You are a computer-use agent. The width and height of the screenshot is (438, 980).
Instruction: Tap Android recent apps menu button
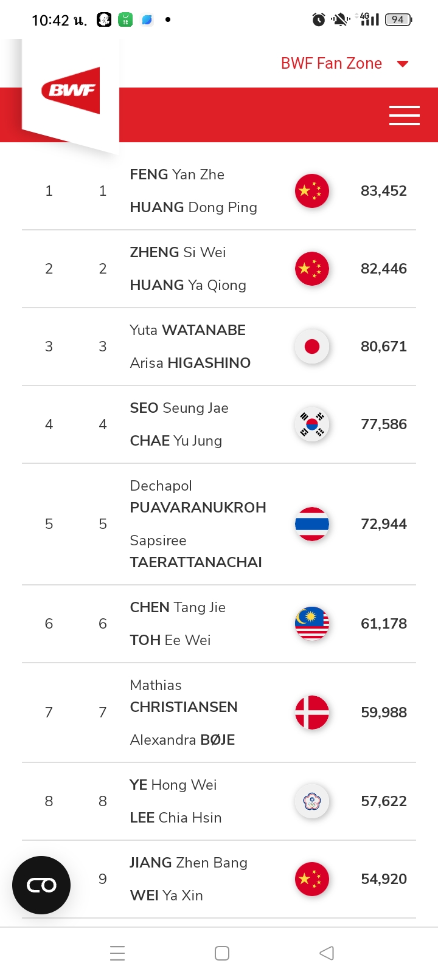pos(117,953)
